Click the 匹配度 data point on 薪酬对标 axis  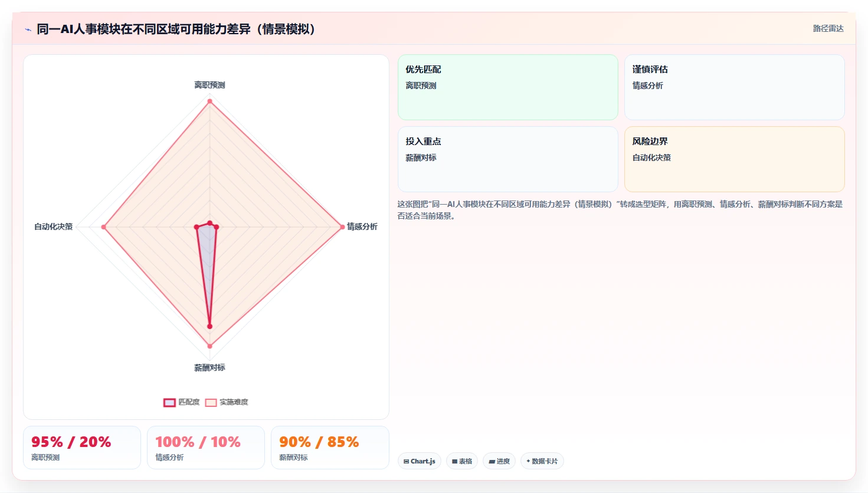tap(209, 326)
